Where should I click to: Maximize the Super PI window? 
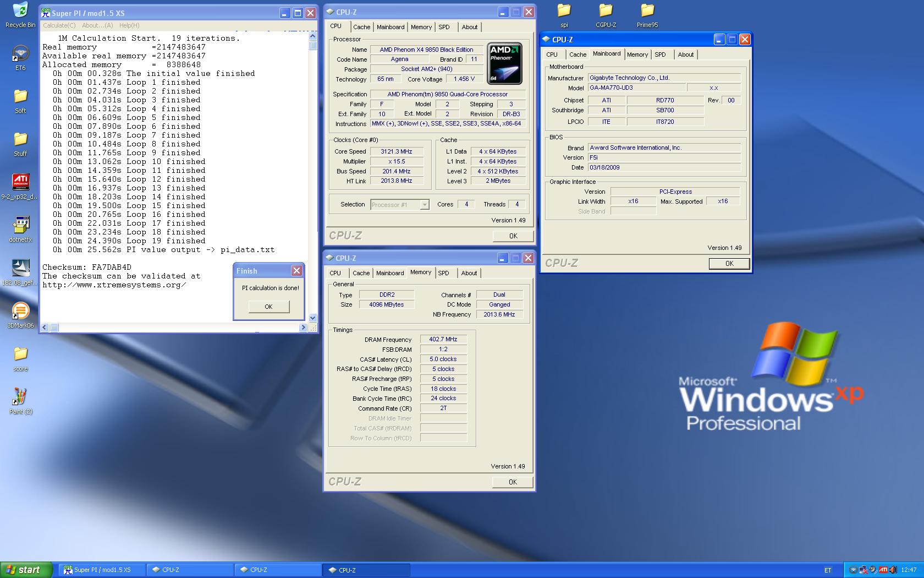pyautogui.click(x=298, y=13)
